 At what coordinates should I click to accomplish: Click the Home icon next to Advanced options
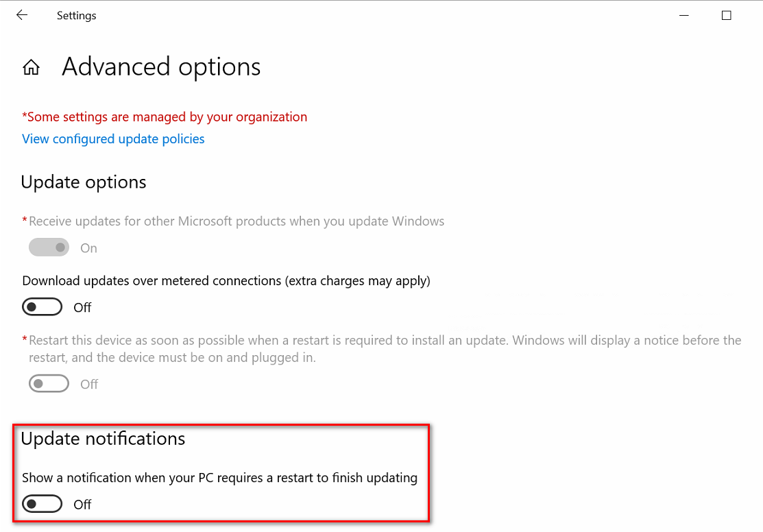[31, 66]
